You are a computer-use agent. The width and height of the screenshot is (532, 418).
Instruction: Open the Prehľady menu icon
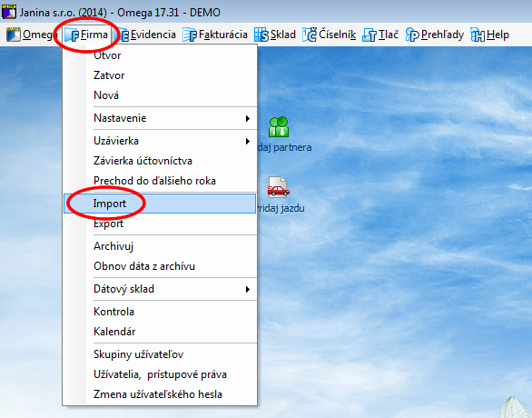412,35
